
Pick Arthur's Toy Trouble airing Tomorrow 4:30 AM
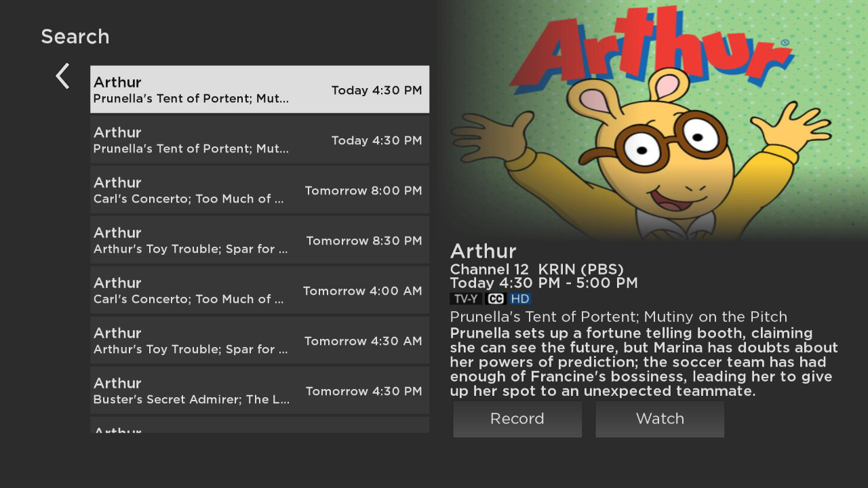pos(259,340)
